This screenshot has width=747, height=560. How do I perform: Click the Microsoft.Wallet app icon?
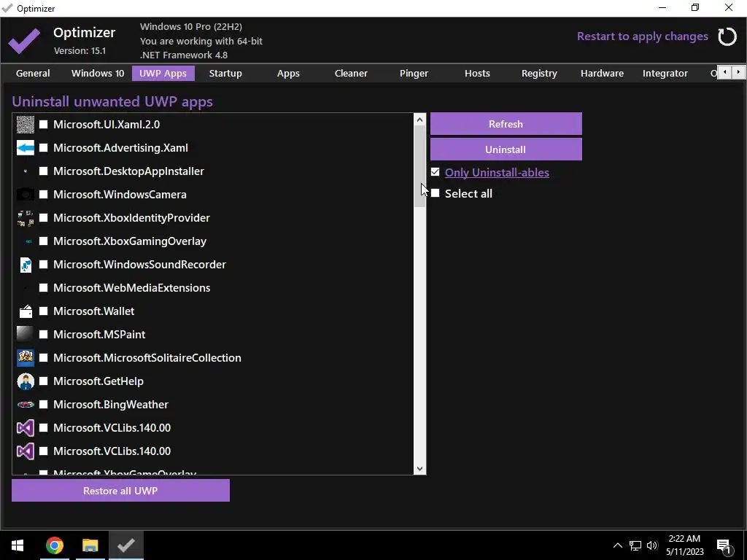(x=26, y=311)
